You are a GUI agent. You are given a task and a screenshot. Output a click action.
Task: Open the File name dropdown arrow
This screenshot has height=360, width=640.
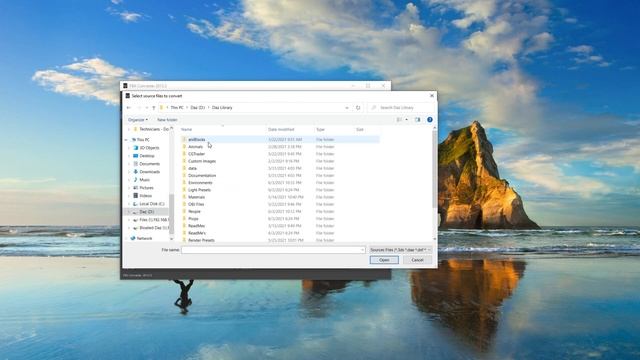(x=362, y=250)
